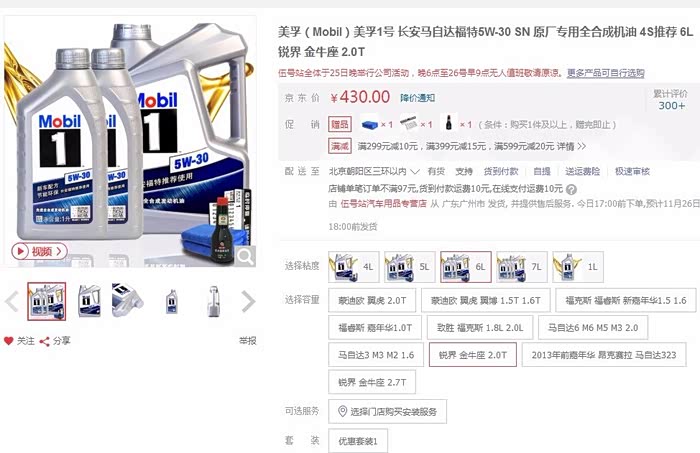Show next thumbnails with right arrow
The width and height of the screenshot is (700, 453).
coord(248,301)
